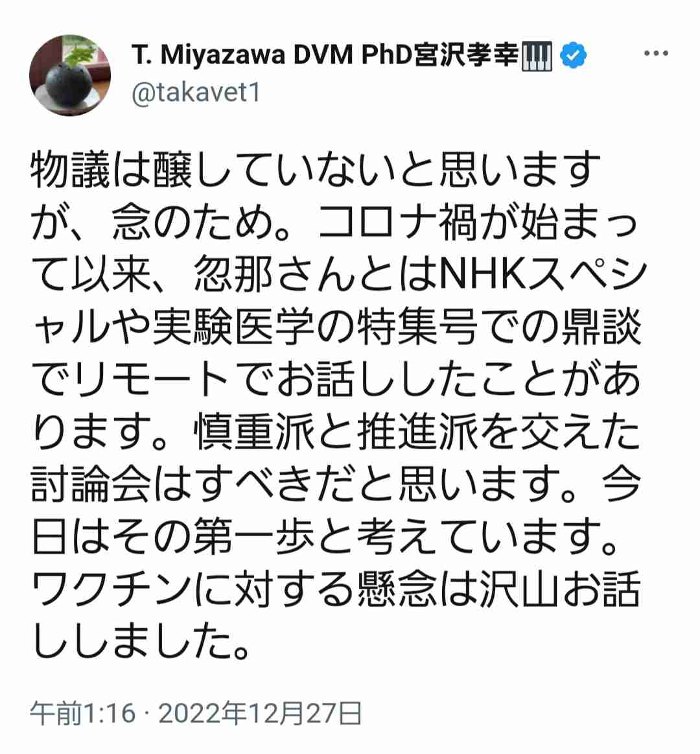This screenshot has width=700, height=754.
Task: Click the word ワクチン in the tweet
Action: [112, 589]
